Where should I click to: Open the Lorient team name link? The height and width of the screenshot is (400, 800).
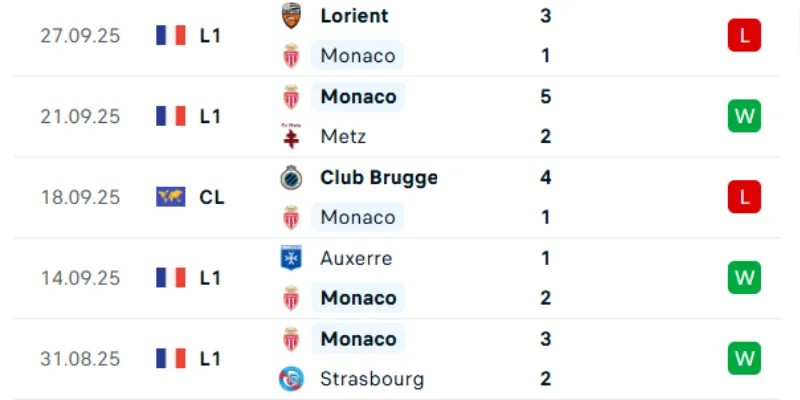tap(354, 16)
